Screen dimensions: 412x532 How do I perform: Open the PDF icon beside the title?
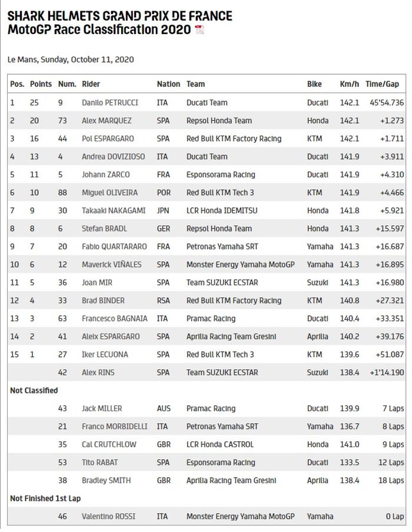click(200, 30)
